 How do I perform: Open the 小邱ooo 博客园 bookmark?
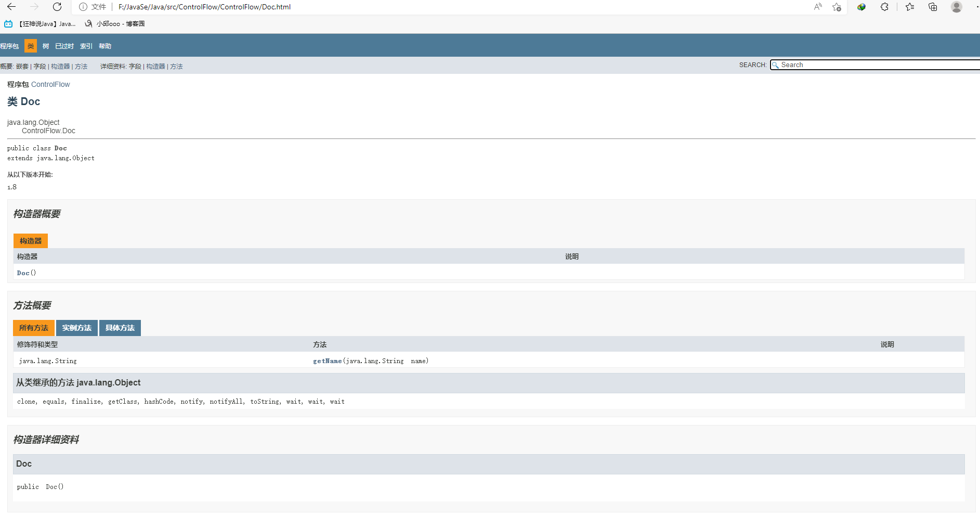[x=115, y=24]
